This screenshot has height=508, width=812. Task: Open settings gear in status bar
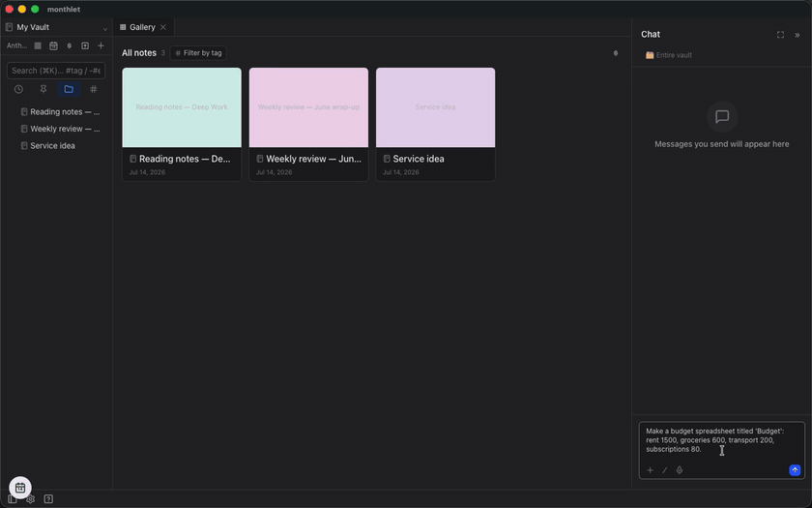pos(31,499)
